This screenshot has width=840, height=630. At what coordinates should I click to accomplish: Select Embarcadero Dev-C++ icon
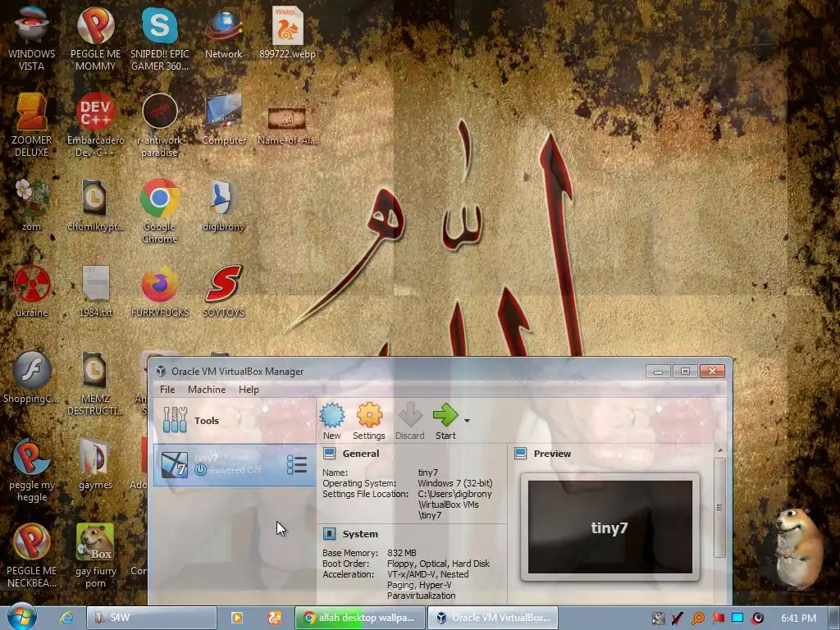pos(95,126)
